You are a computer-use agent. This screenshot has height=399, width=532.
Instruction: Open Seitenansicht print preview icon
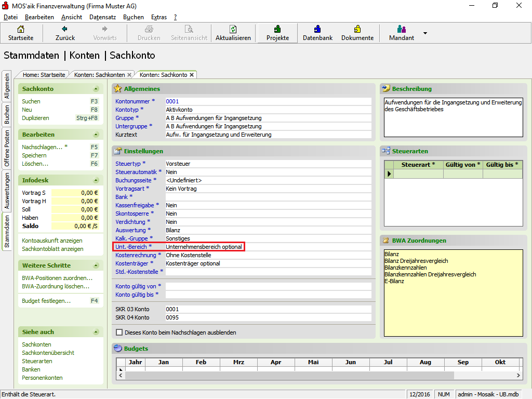tap(189, 29)
